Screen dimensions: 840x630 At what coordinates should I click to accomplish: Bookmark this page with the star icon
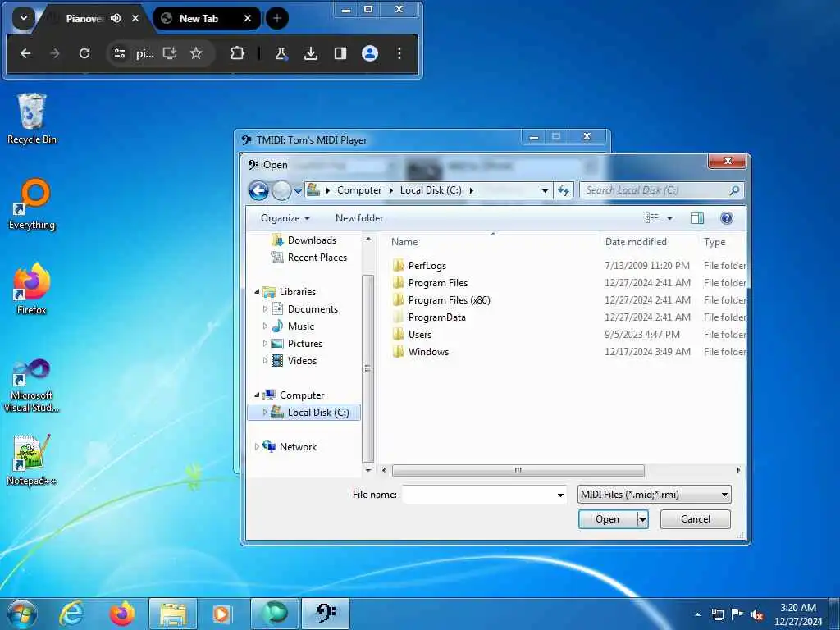(x=196, y=53)
